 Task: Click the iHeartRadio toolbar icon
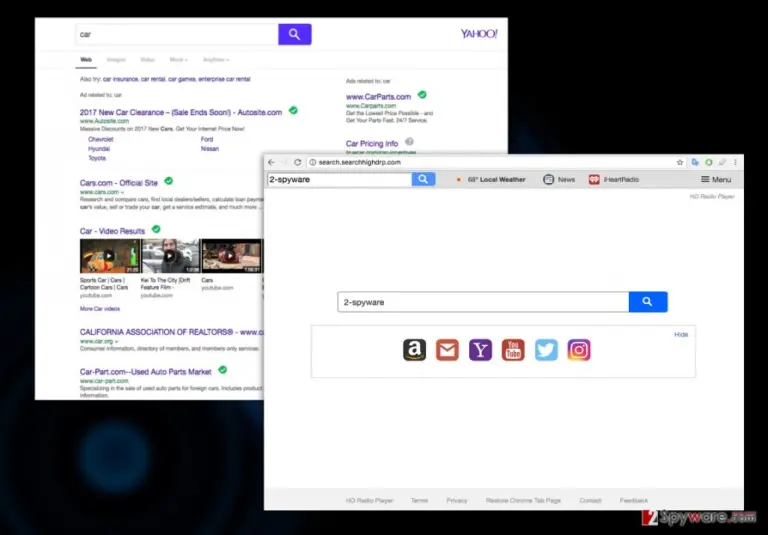594,179
